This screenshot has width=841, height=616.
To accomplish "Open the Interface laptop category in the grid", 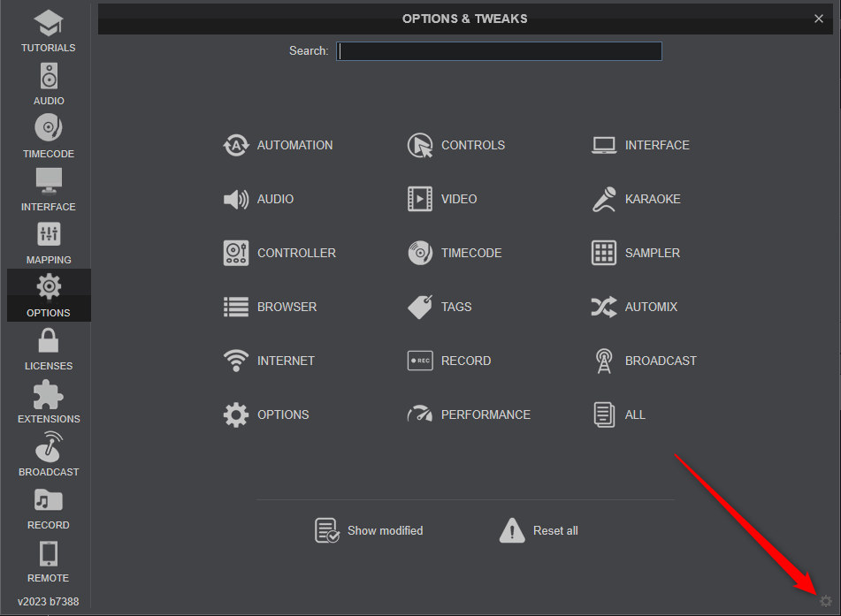I will point(640,145).
